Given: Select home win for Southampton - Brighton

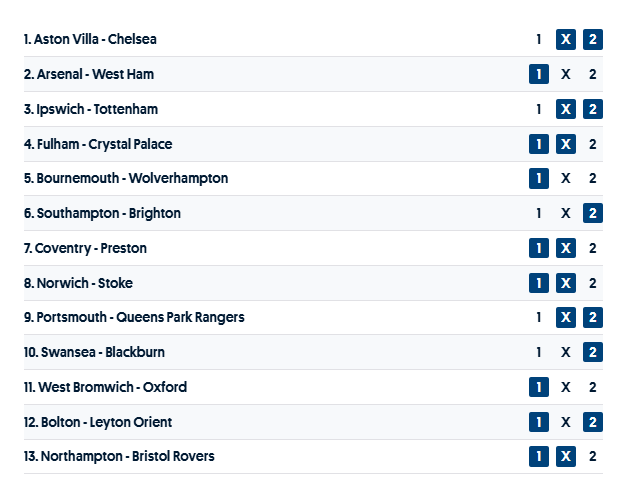Looking at the screenshot, I should (x=539, y=213).
